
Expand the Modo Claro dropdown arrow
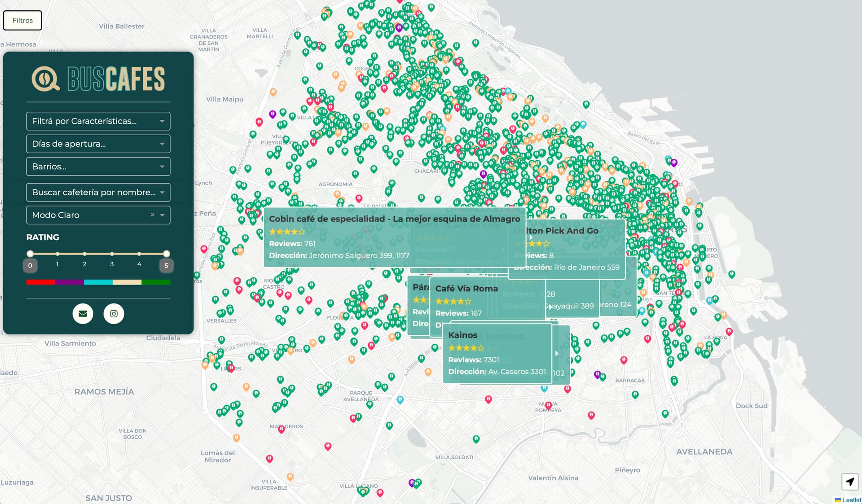(163, 215)
